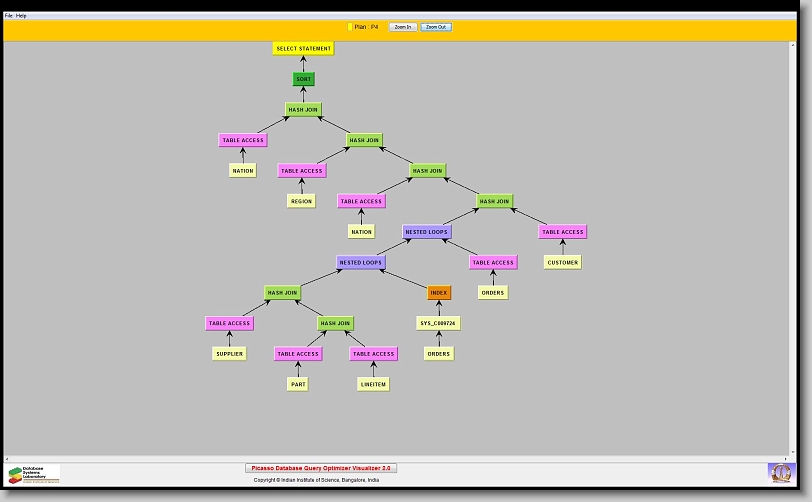Viewport: 812px width, 502px height.
Task: Click the PART table node
Action: (298, 384)
